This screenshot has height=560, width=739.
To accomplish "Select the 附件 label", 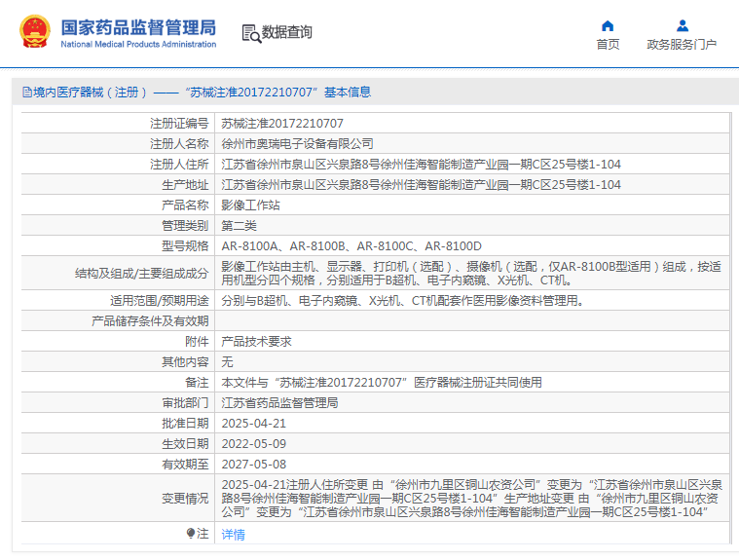I will (x=197, y=341).
